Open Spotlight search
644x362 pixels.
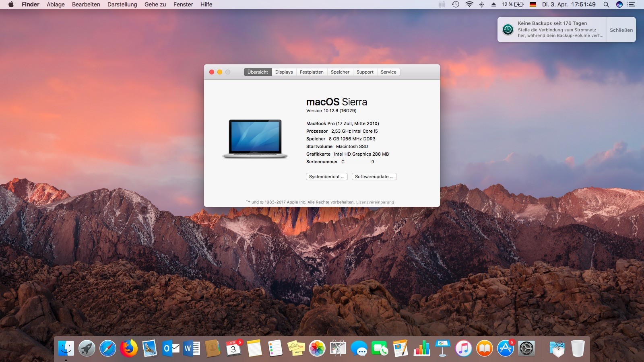click(x=606, y=4)
